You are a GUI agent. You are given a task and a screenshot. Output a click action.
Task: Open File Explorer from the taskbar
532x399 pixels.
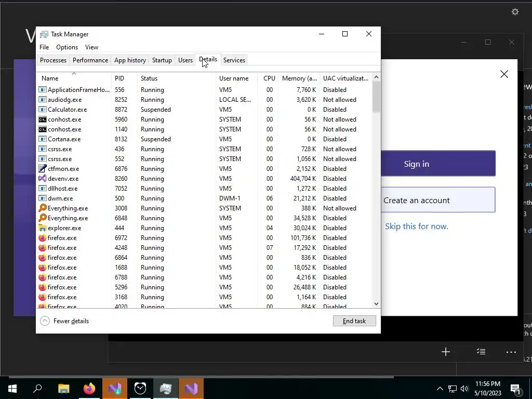tap(63, 389)
